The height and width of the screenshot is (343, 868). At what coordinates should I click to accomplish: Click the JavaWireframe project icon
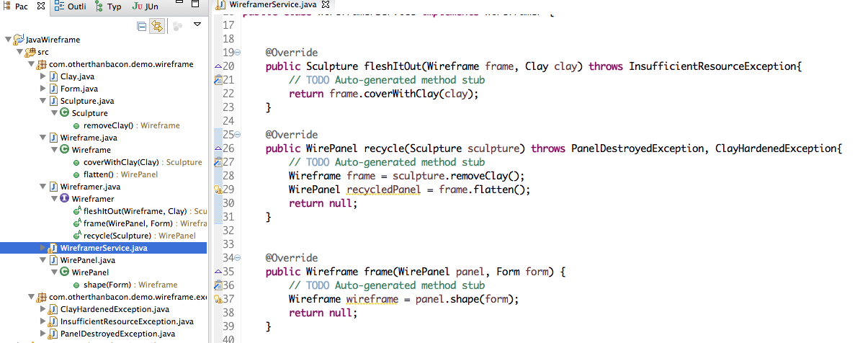point(19,40)
